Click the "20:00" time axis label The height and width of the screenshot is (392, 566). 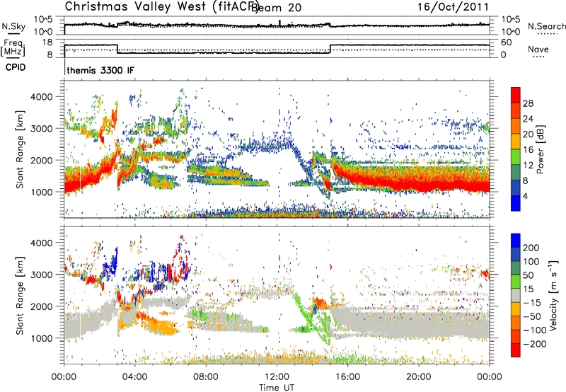(418, 377)
